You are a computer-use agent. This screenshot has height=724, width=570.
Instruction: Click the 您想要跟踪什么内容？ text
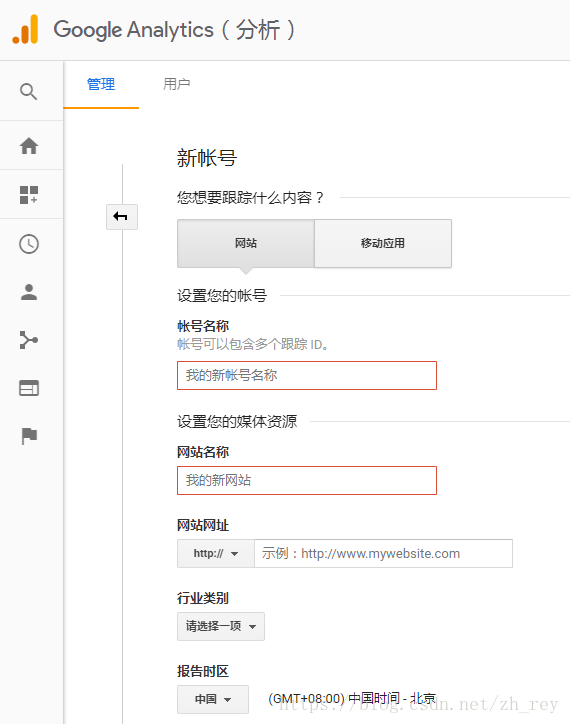(250, 198)
